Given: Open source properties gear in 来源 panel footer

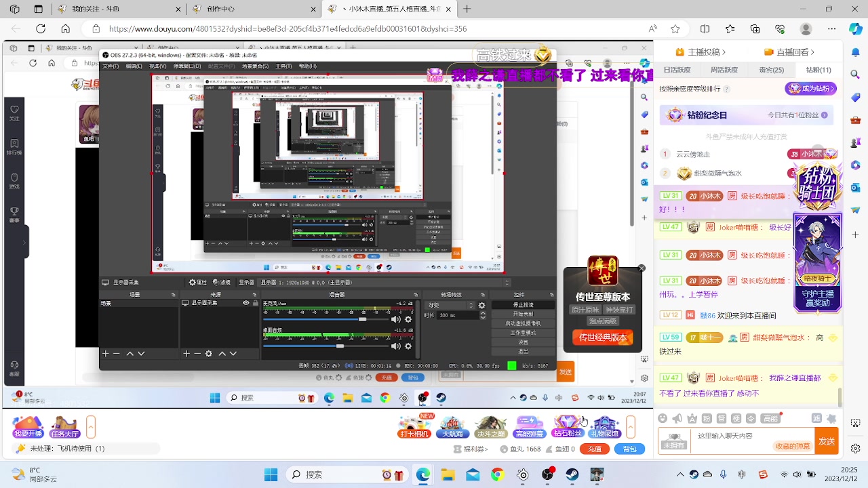Looking at the screenshot, I should pyautogui.click(x=209, y=354).
